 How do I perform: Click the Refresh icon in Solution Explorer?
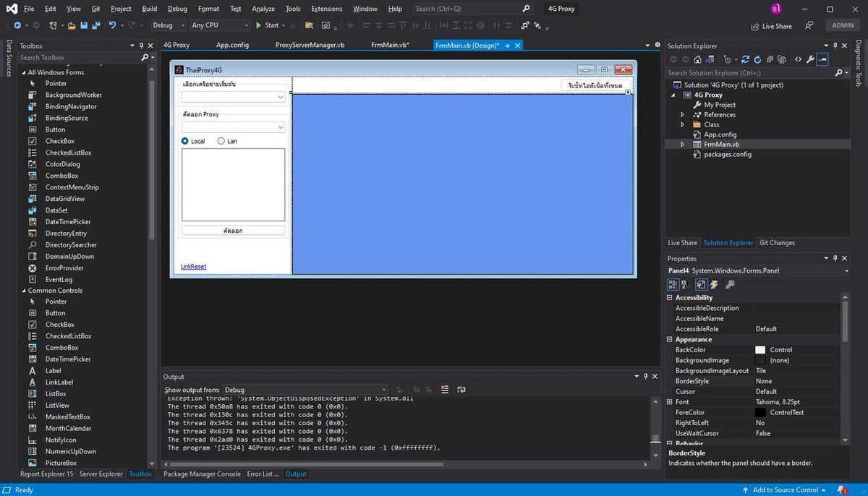(757, 59)
